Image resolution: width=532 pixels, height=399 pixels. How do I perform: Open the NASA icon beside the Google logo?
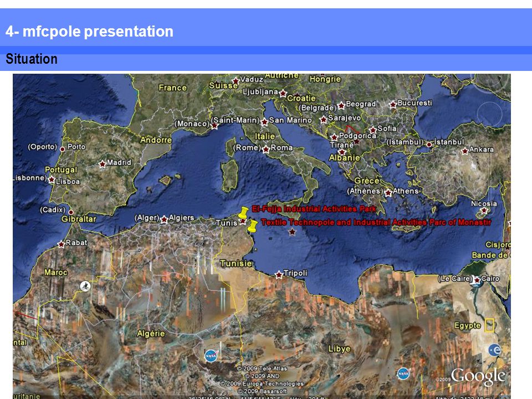pyautogui.click(x=403, y=374)
